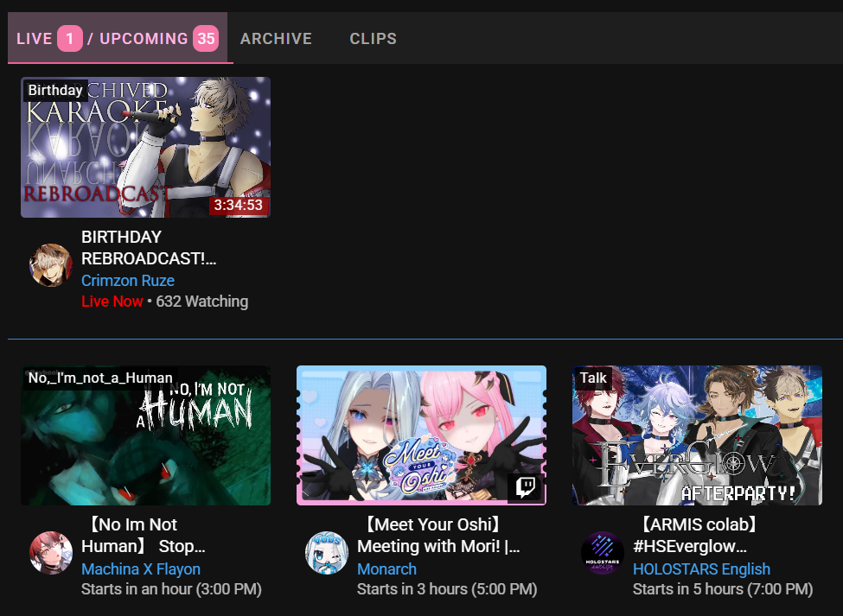Open Machina X Flayon channel avatar
Screen dimensions: 843x616
[x=50, y=553]
